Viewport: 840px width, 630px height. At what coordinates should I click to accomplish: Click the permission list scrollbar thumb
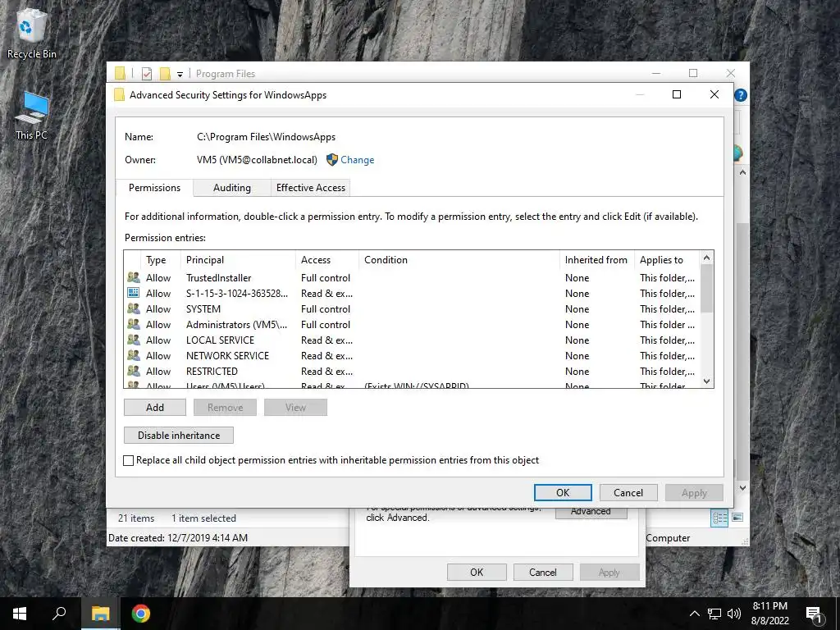[706, 288]
